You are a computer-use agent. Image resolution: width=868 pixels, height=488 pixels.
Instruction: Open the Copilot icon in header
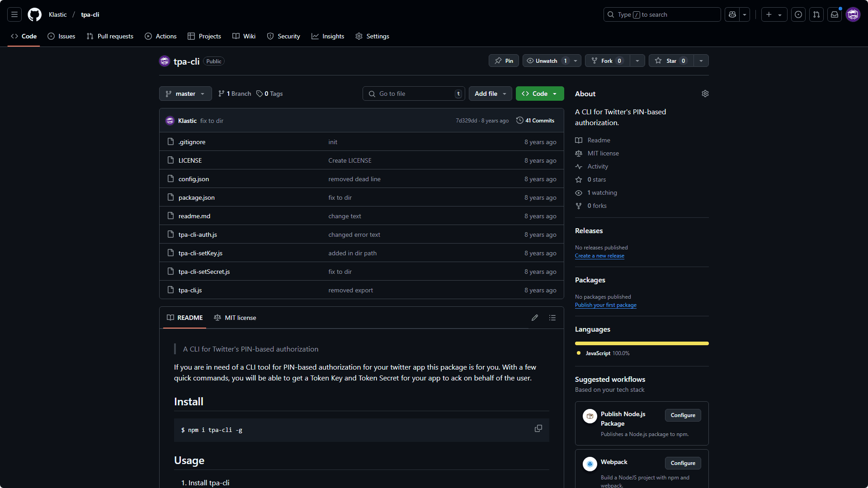(732, 14)
